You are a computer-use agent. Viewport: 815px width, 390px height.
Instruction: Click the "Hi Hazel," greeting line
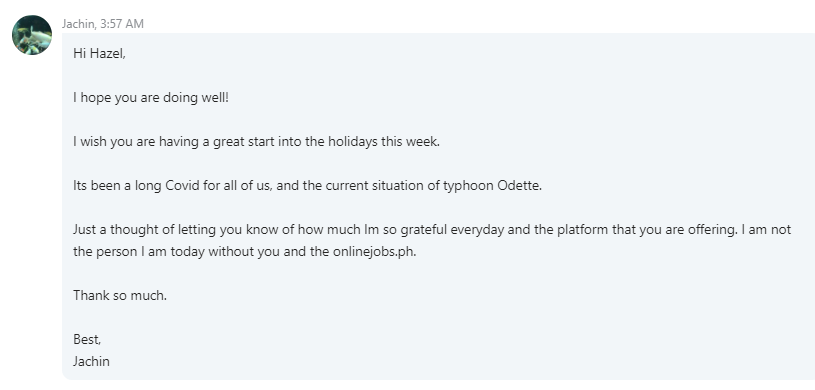point(99,53)
